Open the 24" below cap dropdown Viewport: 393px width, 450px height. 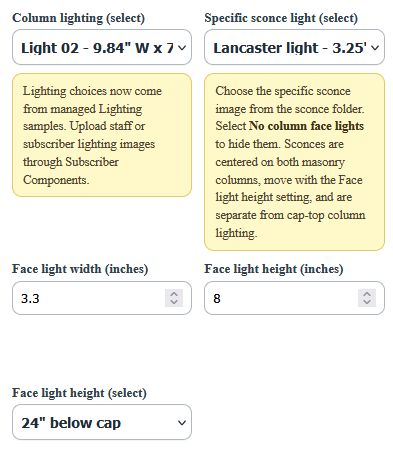102,422
